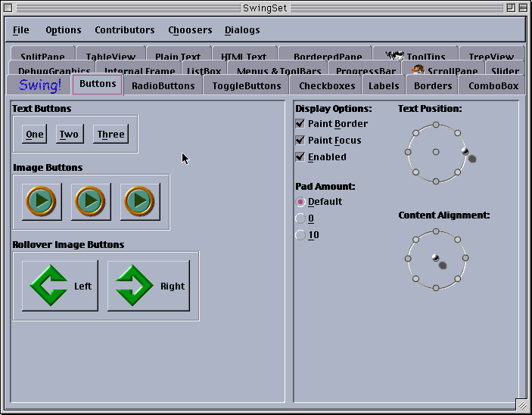532x415 pixels.
Task: Toggle the Paint Focus checkbox
Action: pyautogui.click(x=300, y=140)
